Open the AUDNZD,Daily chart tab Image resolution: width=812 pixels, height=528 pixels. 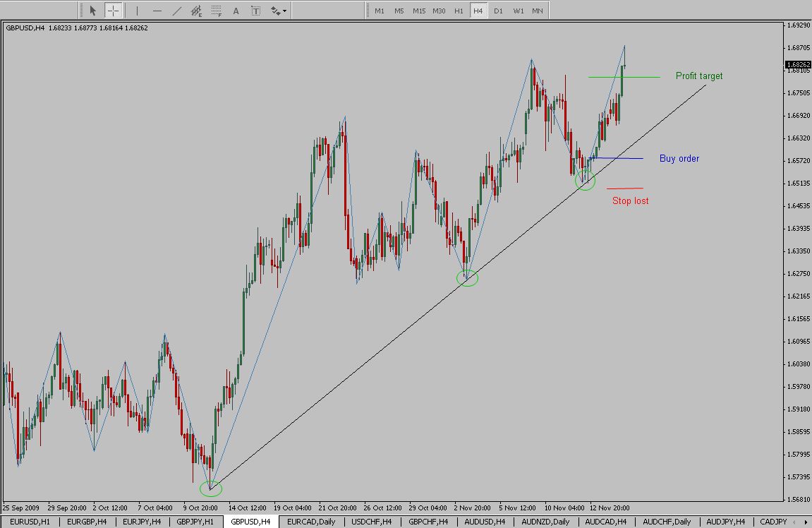[546, 522]
